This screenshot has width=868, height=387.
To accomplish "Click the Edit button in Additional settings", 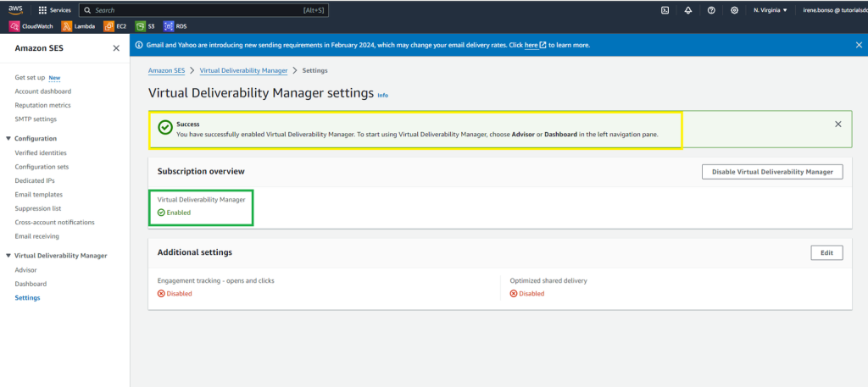I will tap(826, 252).
